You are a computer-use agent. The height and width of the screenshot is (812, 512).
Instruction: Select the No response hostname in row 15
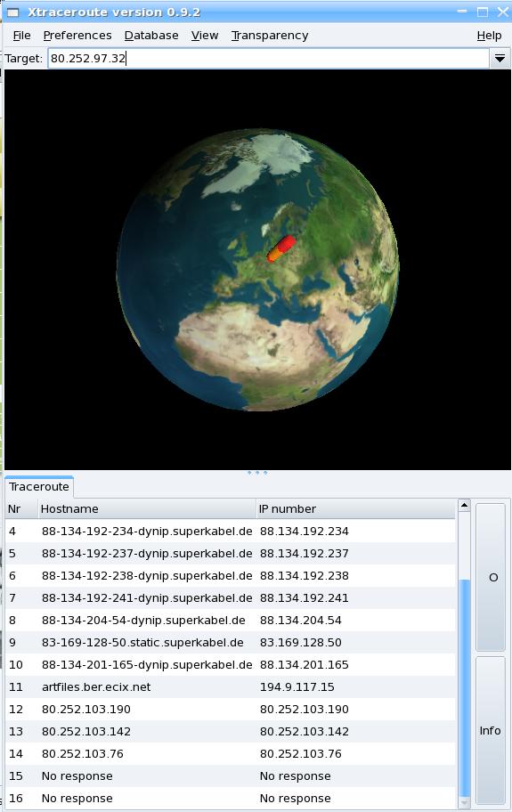77,776
